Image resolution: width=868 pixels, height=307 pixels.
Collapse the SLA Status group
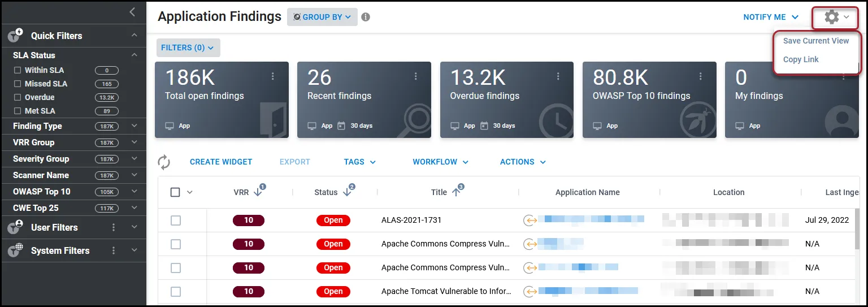point(134,55)
